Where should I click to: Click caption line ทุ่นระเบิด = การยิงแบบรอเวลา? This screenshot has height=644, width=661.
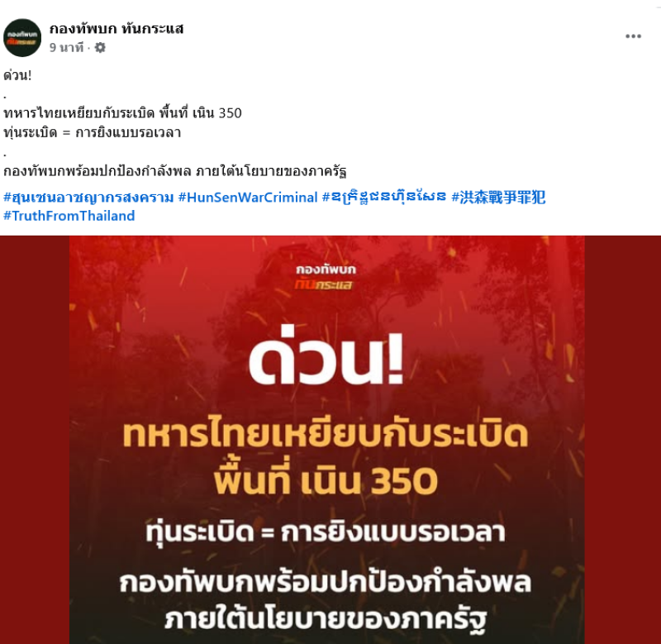(x=93, y=132)
